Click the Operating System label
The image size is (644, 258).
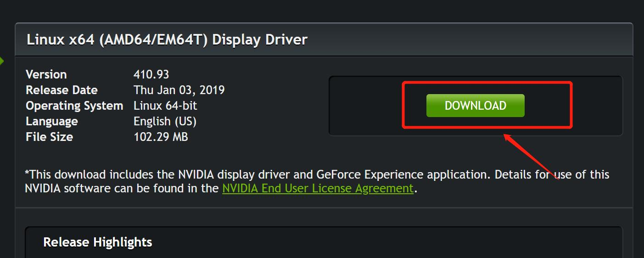click(x=74, y=106)
